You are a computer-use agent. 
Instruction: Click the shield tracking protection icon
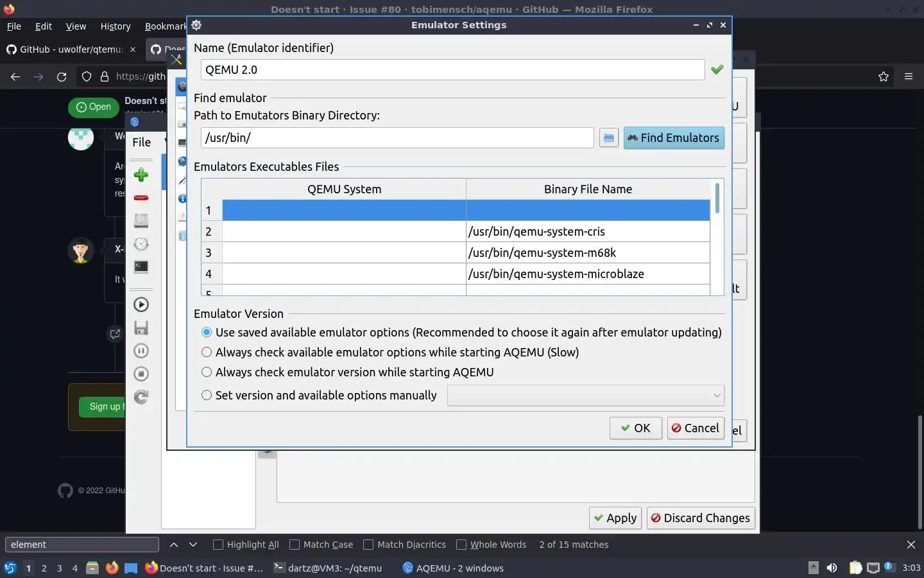(87, 76)
